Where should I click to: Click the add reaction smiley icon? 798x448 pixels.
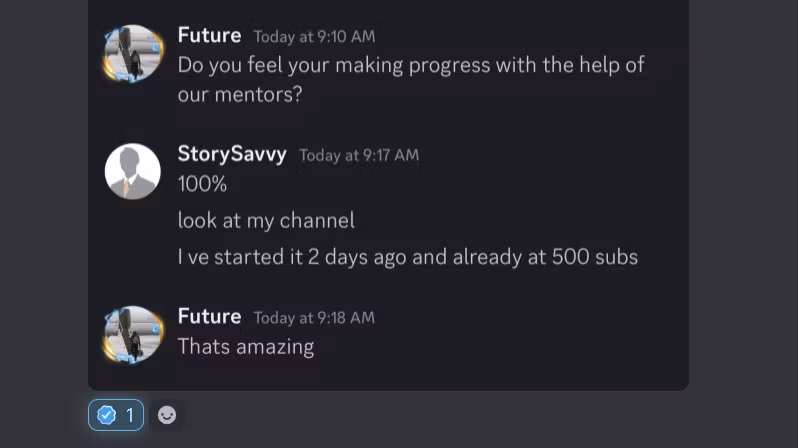point(167,414)
